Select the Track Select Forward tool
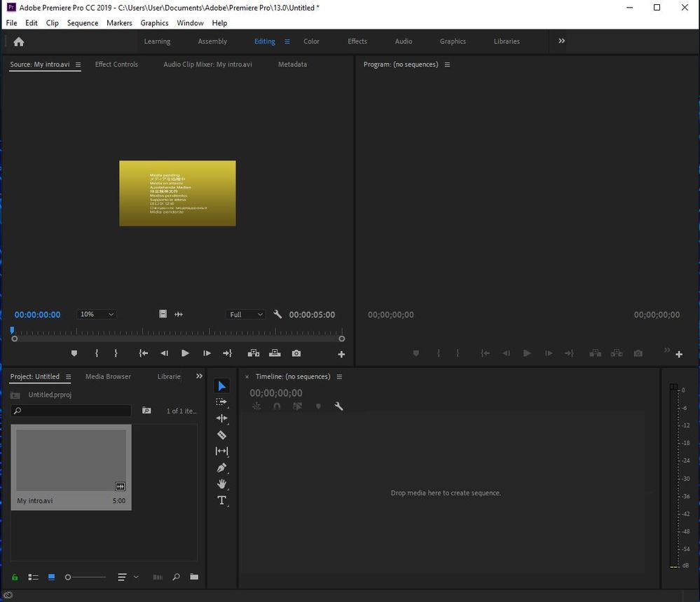The height and width of the screenshot is (602, 700). (221, 402)
